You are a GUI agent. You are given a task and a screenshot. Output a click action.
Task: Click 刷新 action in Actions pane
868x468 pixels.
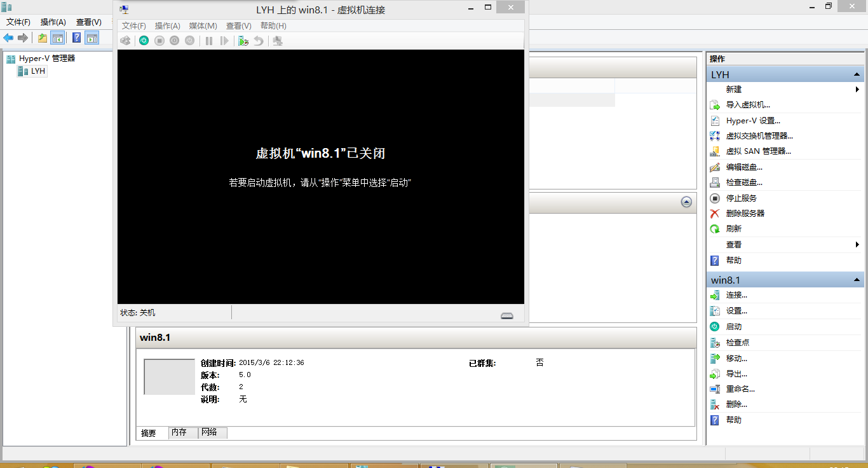click(734, 229)
